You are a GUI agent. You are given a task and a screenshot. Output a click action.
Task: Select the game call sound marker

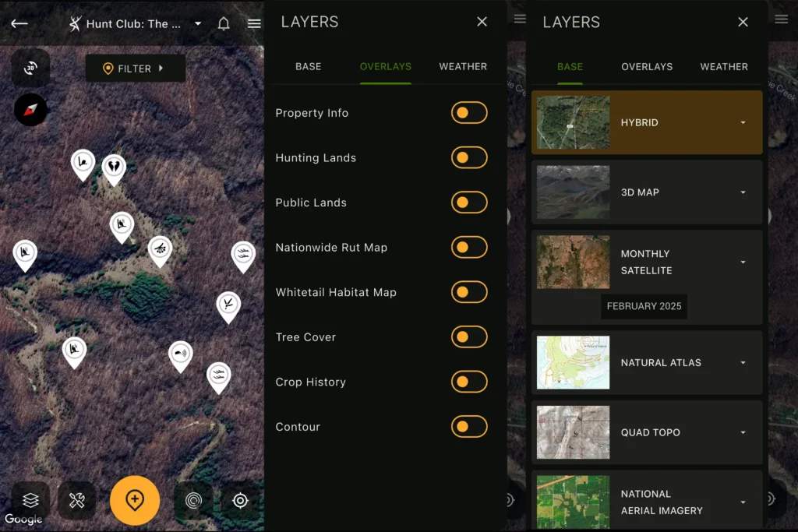[181, 356]
